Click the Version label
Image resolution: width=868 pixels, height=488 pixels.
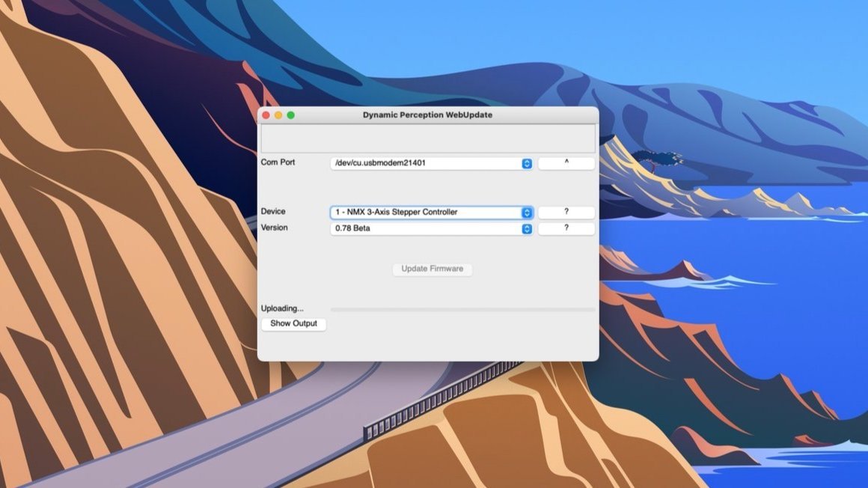pyautogui.click(x=274, y=228)
